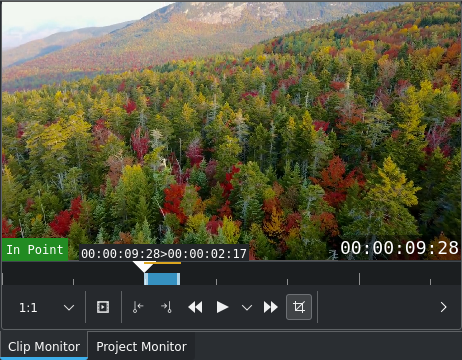Toggle the crop/edit mode button

(299, 307)
